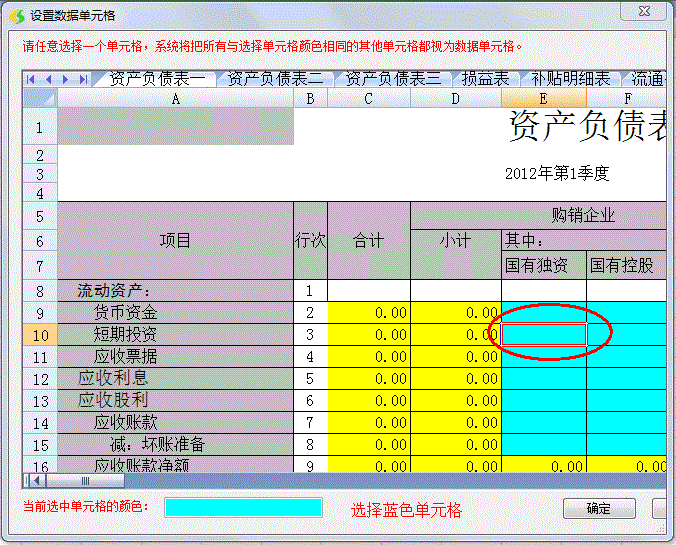The width and height of the screenshot is (676, 545).
Task: Click the 合计 header cell
Action: click(x=369, y=240)
